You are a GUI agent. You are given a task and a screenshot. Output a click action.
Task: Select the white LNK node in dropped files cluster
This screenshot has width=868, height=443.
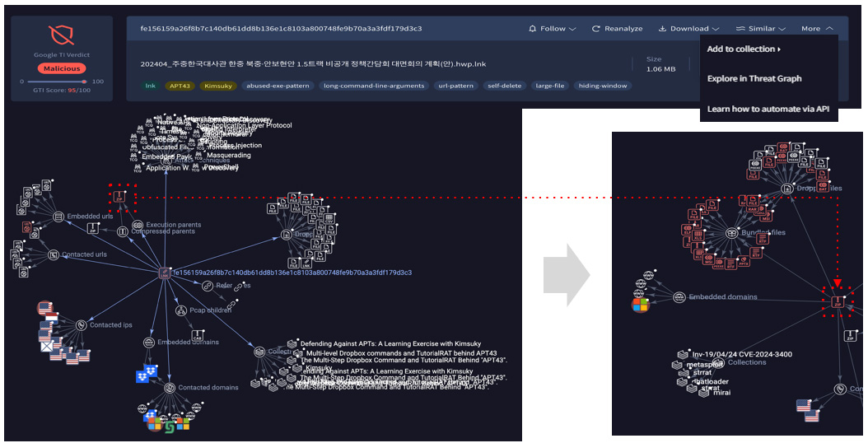[x=306, y=263]
